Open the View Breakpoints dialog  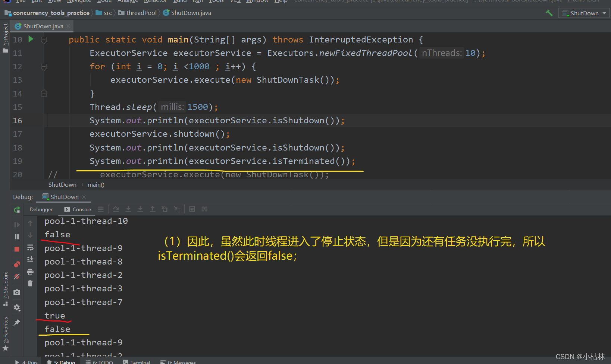click(x=17, y=264)
